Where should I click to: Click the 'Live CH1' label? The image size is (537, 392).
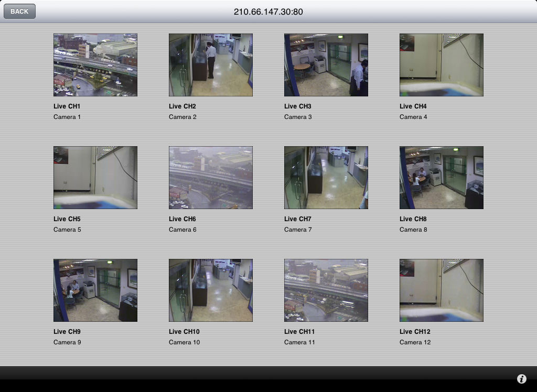[67, 106]
